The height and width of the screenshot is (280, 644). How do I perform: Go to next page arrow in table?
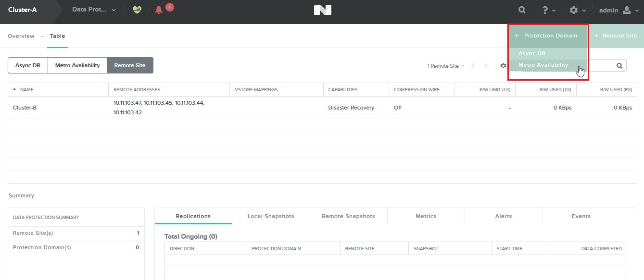(x=486, y=66)
